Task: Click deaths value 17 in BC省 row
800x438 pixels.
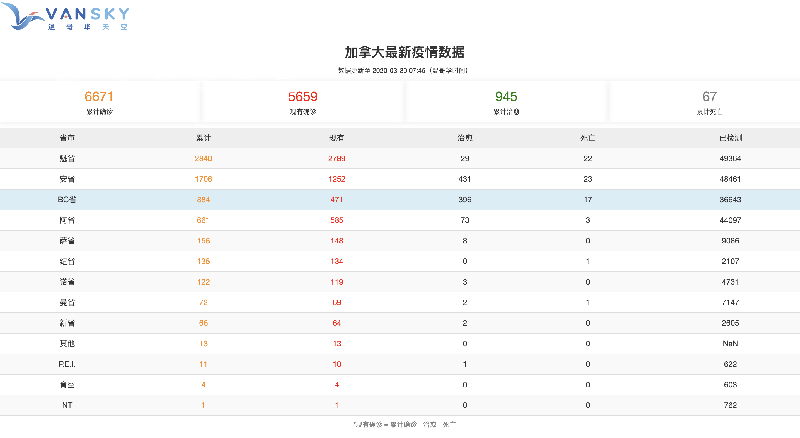Action: point(588,200)
